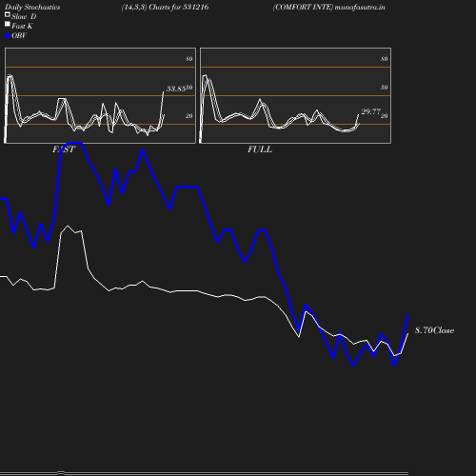476x476 pixels.
Task: Click the Slow D legend swatch
Action: tap(8, 14)
